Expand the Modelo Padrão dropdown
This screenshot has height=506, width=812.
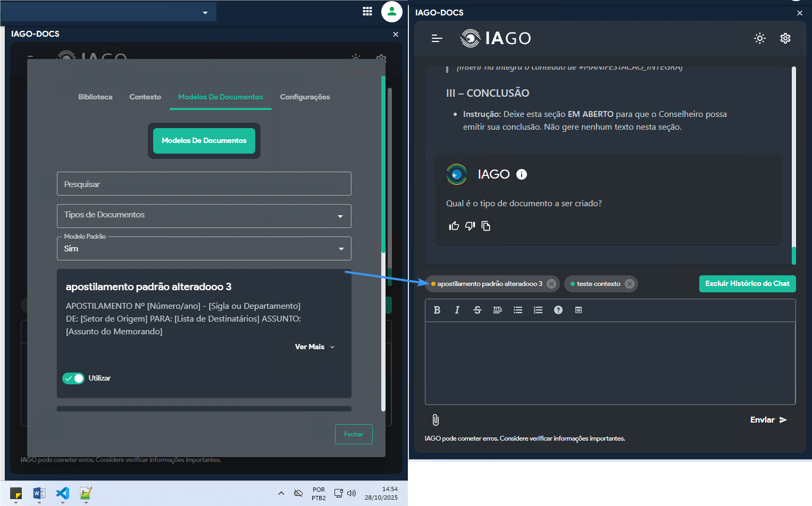pos(204,249)
